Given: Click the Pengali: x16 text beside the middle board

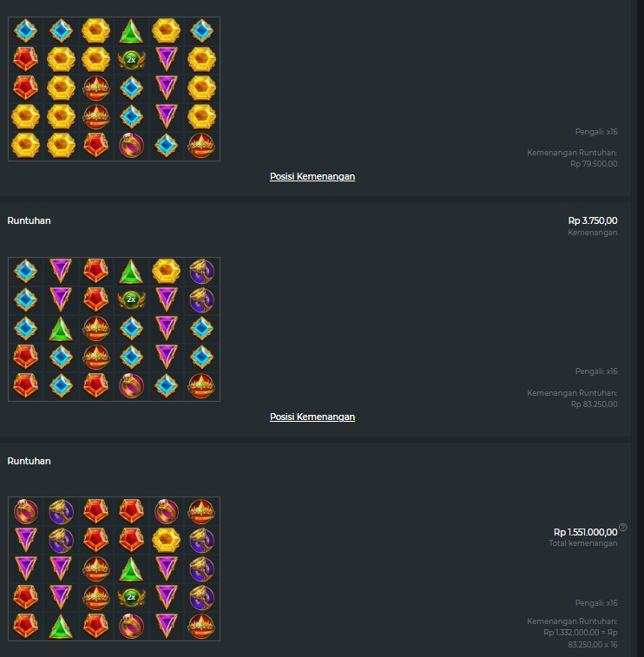Looking at the screenshot, I should click(x=596, y=371).
